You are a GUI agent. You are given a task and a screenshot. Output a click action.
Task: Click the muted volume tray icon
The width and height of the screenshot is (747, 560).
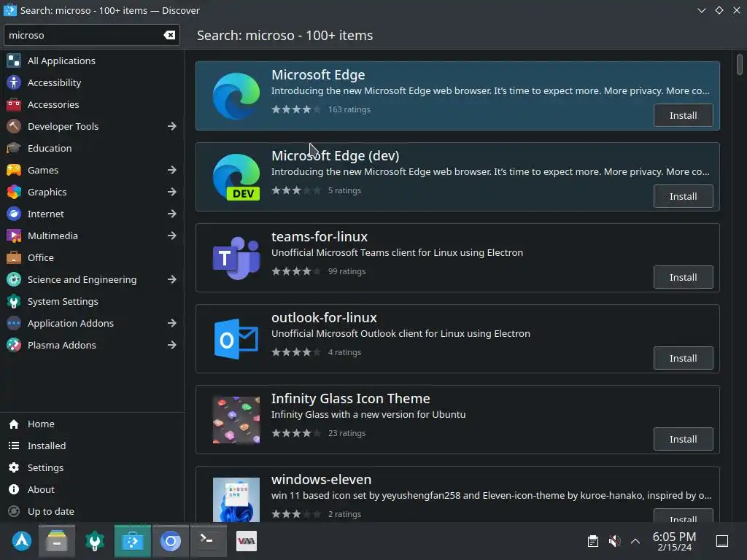[614, 541]
